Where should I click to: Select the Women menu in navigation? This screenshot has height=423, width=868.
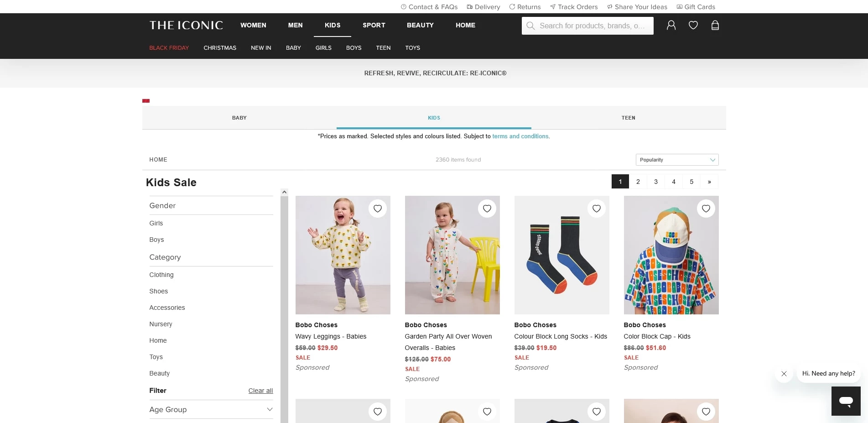click(253, 25)
